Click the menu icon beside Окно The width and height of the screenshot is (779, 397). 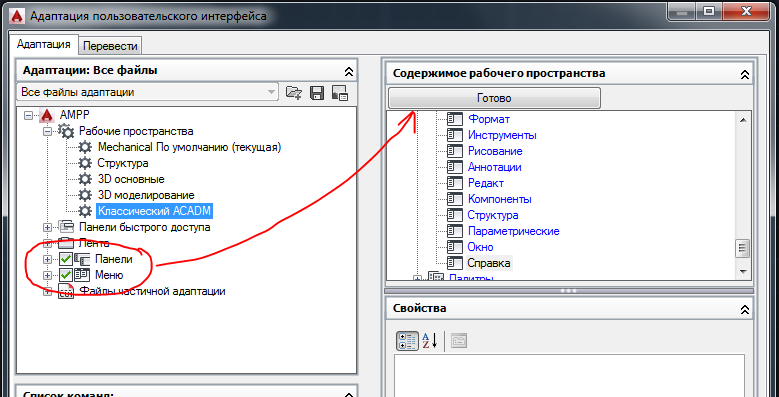455,247
